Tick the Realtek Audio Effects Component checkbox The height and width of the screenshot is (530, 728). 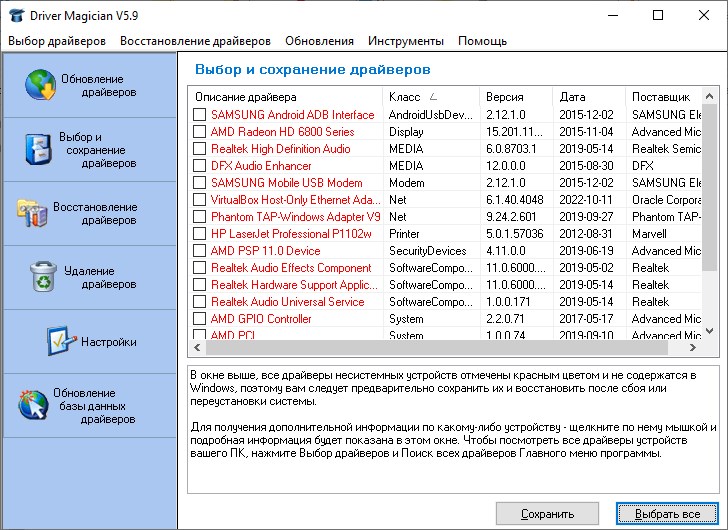(x=200, y=268)
